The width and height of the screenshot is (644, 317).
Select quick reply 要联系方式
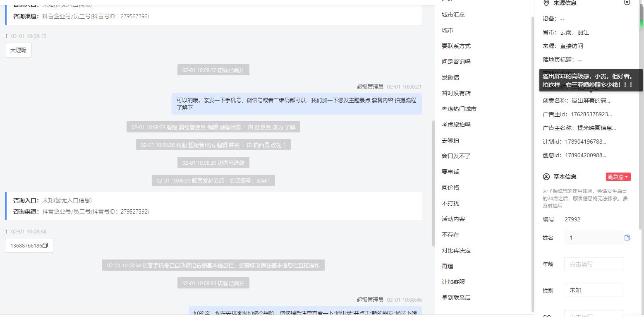(x=456, y=46)
